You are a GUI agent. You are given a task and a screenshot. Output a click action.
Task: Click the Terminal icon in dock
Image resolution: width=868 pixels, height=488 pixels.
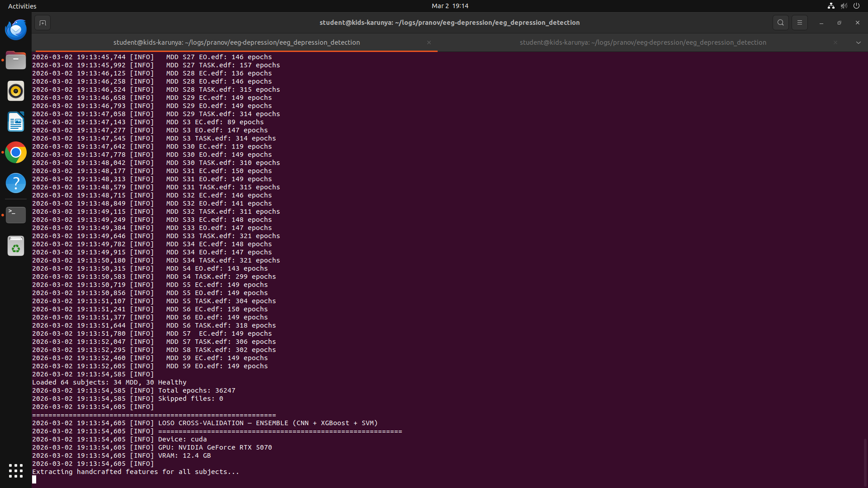pos(16,215)
